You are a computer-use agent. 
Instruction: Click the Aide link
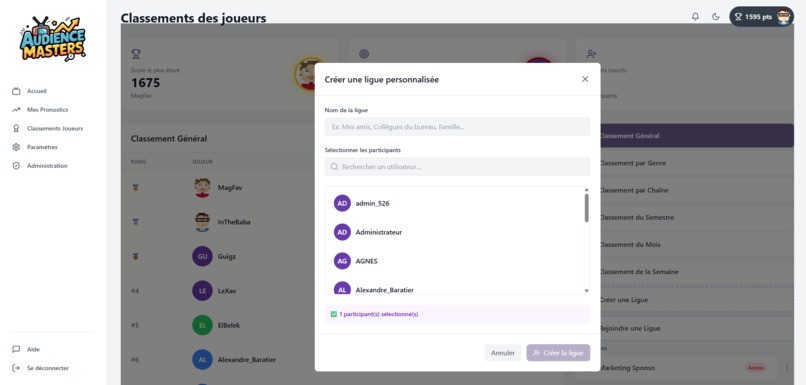(x=33, y=349)
